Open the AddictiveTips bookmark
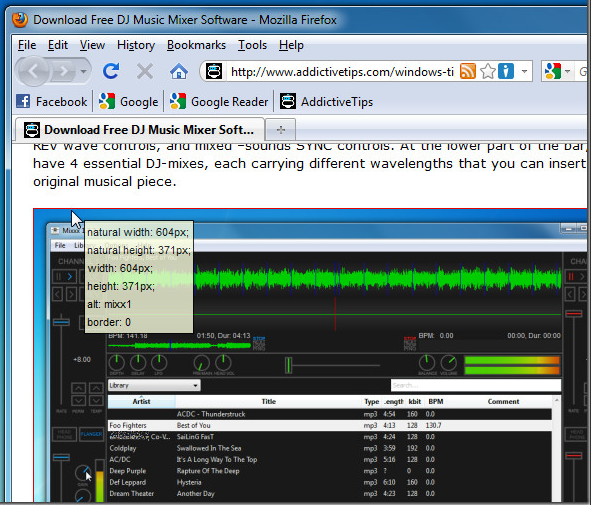The width and height of the screenshot is (592, 505). tap(326, 102)
